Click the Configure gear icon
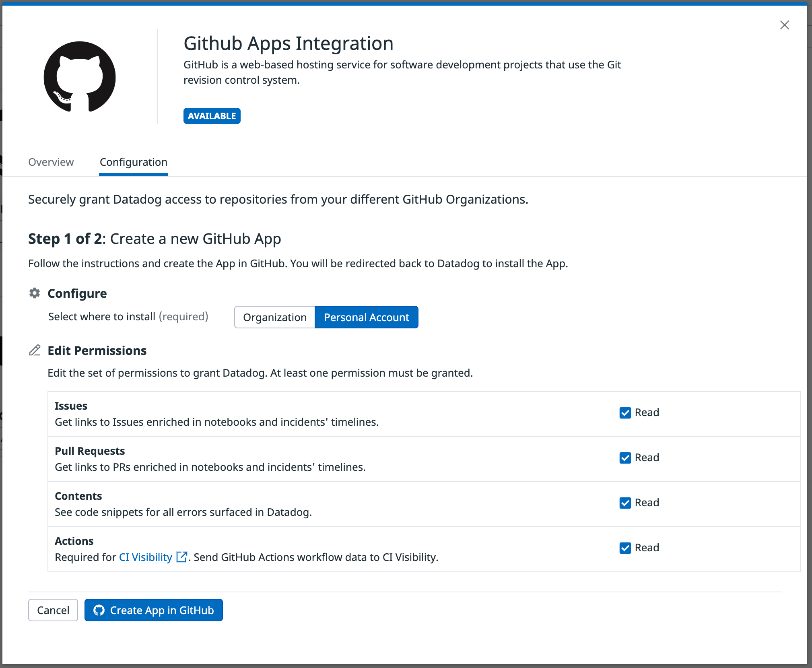812x668 pixels. [x=35, y=293]
